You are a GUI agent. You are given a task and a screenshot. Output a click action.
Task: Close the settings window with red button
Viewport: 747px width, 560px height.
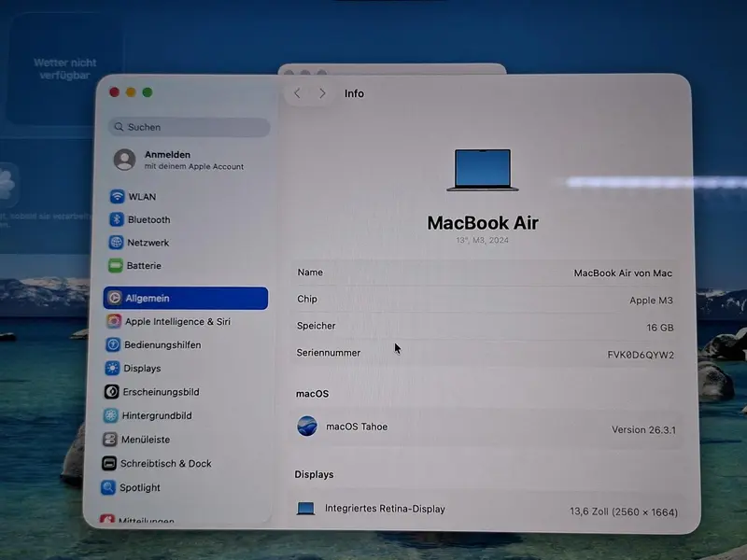coord(114,91)
